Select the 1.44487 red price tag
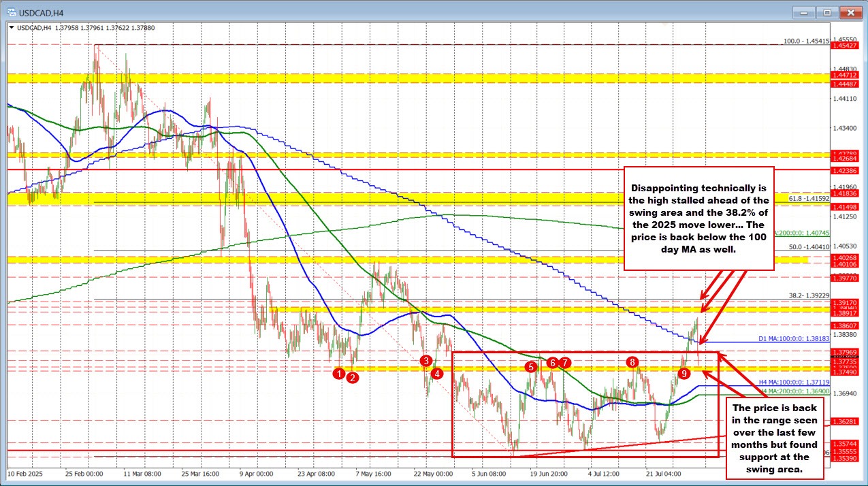The height and width of the screenshot is (486, 868). [846, 84]
